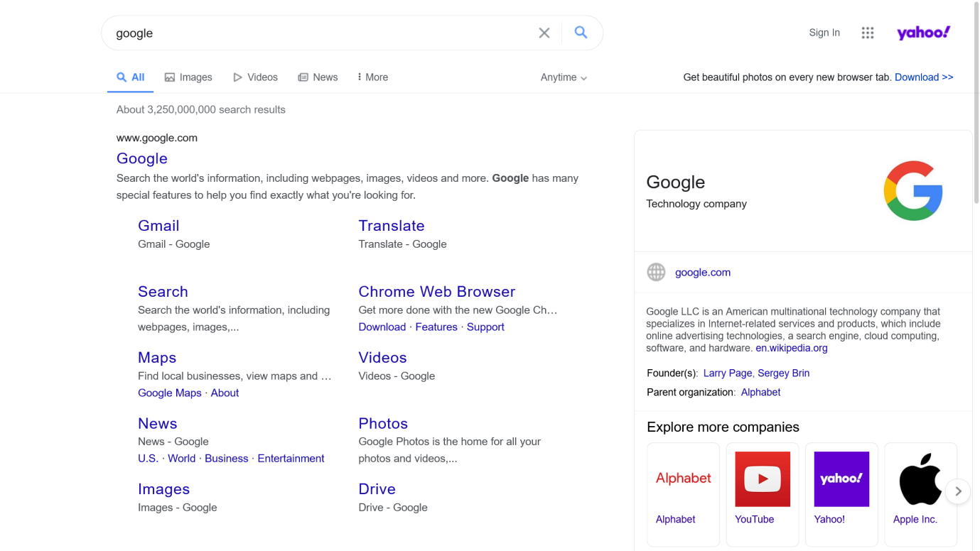980x551 pixels.
Task: Click the 'Explore more companies' heading
Action: [723, 427]
